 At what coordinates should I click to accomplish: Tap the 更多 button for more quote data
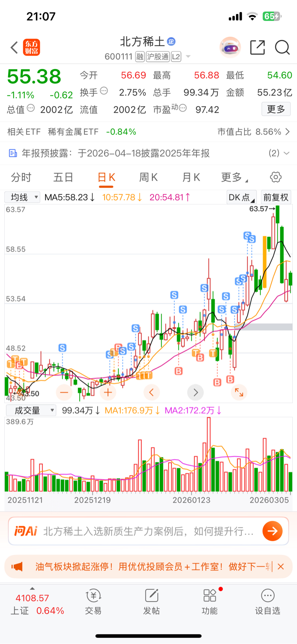[x=276, y=109]
